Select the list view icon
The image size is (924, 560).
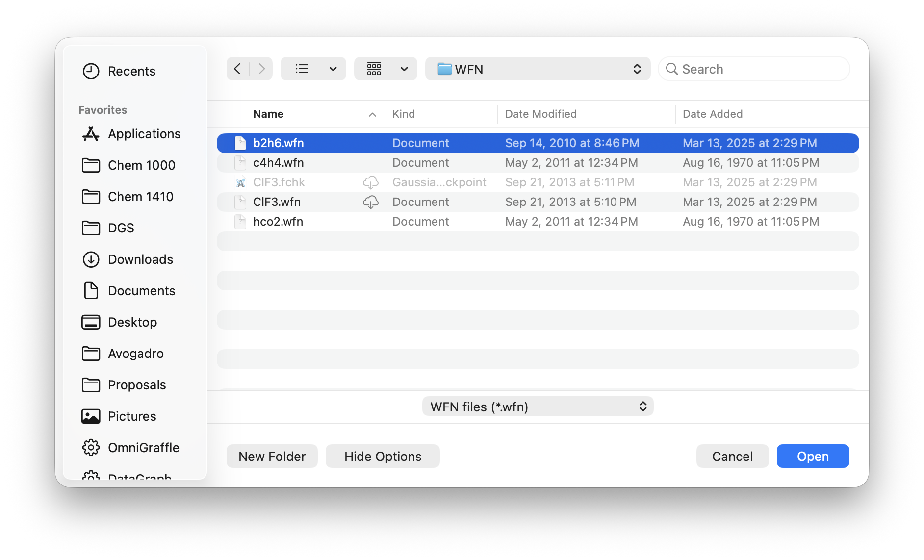pos(302,69)
